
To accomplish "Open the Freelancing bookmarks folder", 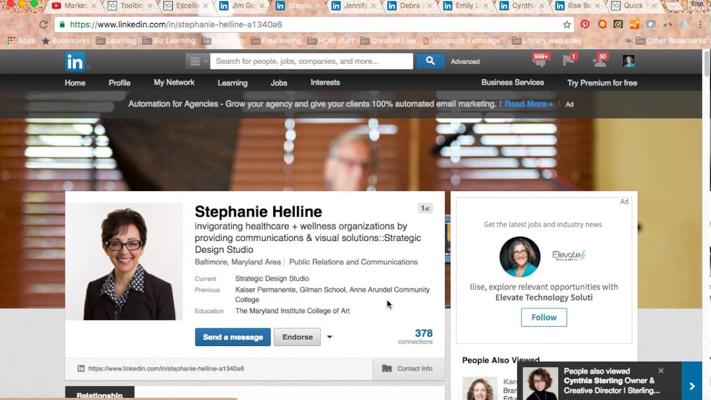I will [276, 41].
